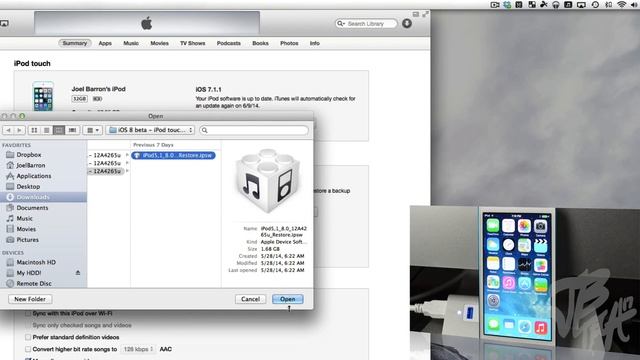Switch to the iTunes Movies tab

tap(159, 43)
